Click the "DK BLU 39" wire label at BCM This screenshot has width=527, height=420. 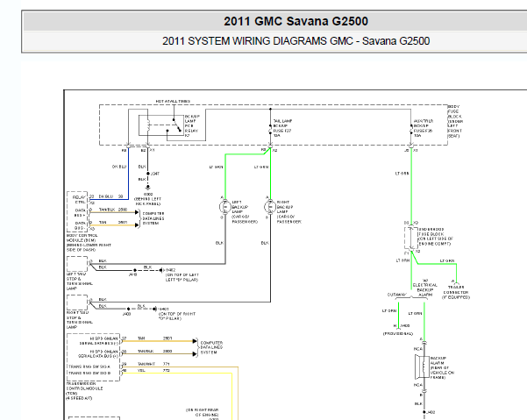pyautogui.click(x=110, y=196)
